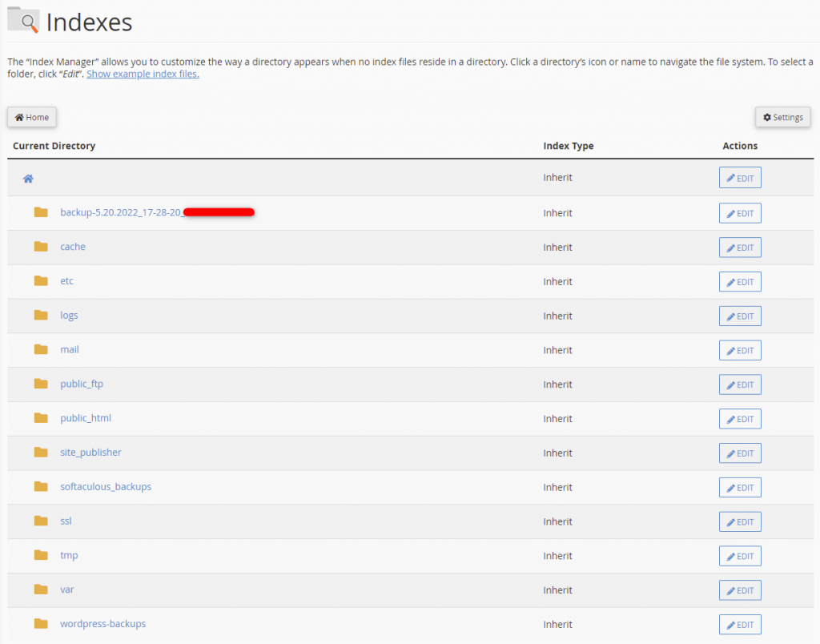Image resolution: width=820 pixels, height=644 pixels.
Task: Click the etc folder icon
Action: pyautogui.click(x=41, y=280)
